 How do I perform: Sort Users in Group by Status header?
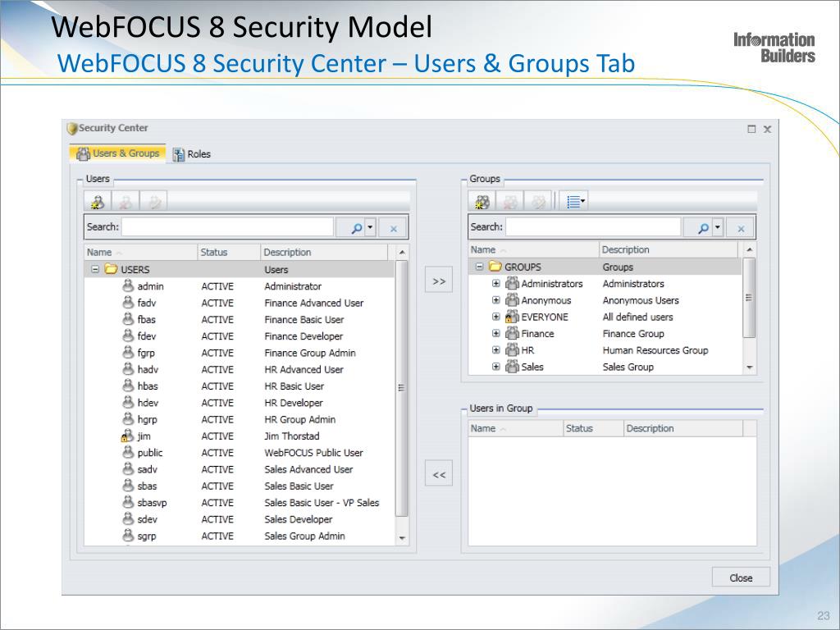[594, 428]
